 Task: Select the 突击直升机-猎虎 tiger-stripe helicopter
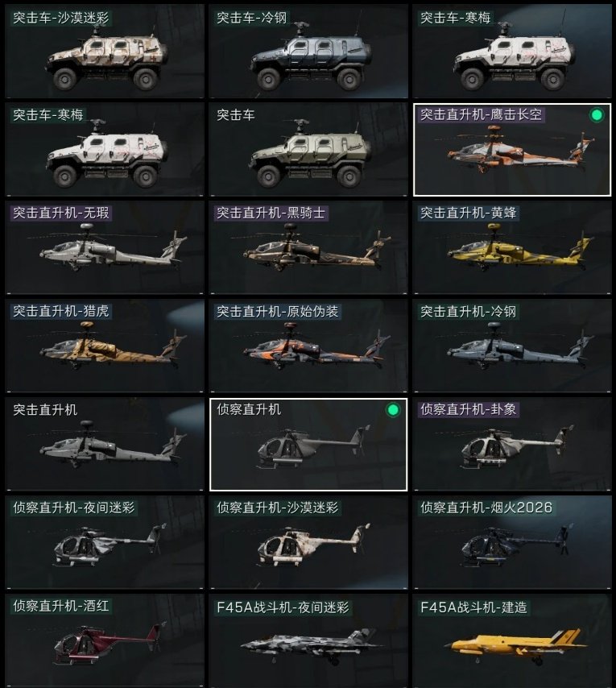(105, 346)
